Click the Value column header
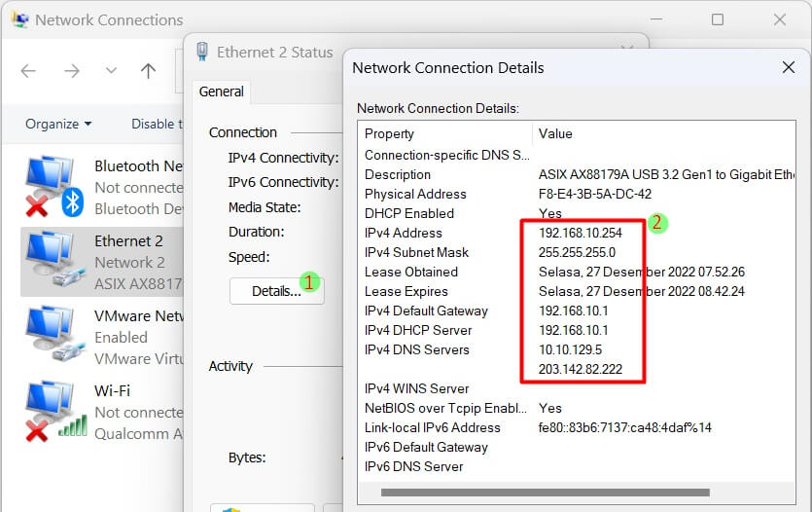Screen dimensions: 812x512 click(x=555, y=133)
